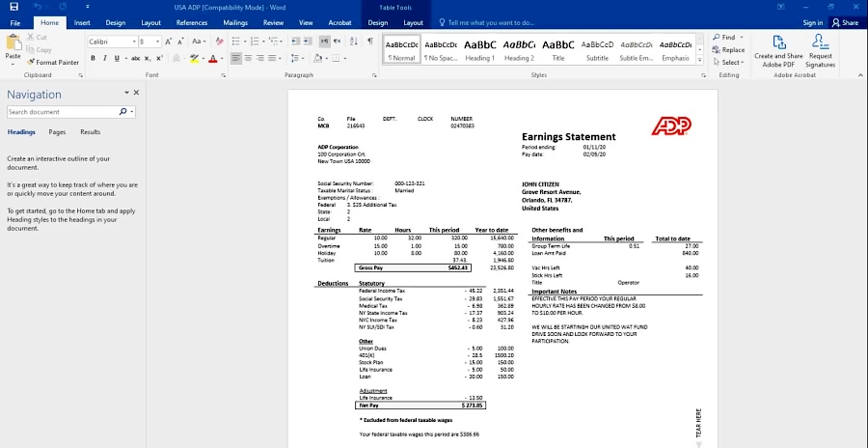The image size is (868, 448).
Task: Open the Review ribbon tab
Action: [x=274, y=23]
